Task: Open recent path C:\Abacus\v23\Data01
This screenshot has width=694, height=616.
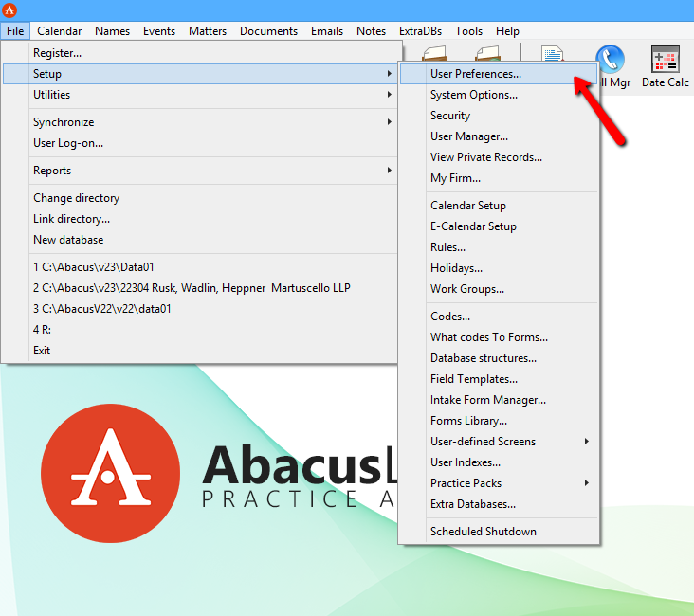Action: point(200,267)
